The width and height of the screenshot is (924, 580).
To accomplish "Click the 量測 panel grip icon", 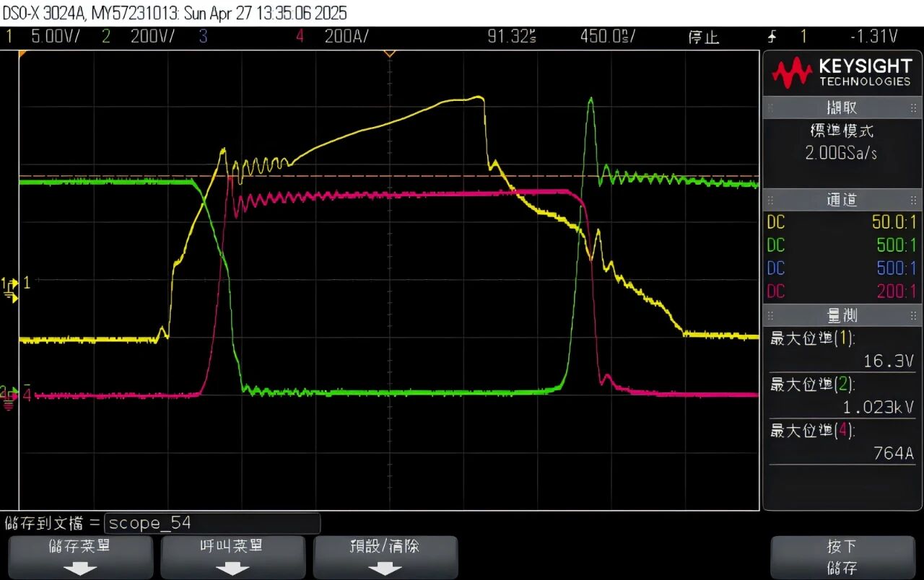I will tap(772, 315).
